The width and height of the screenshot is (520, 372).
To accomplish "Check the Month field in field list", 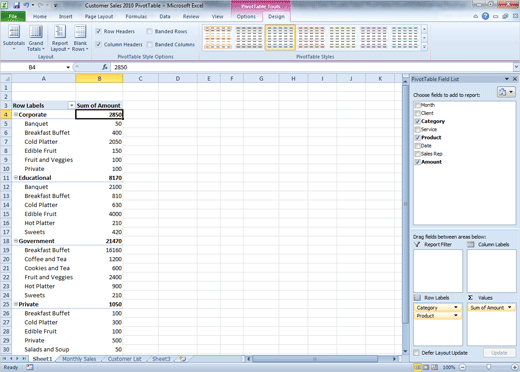I will [417, 105].
